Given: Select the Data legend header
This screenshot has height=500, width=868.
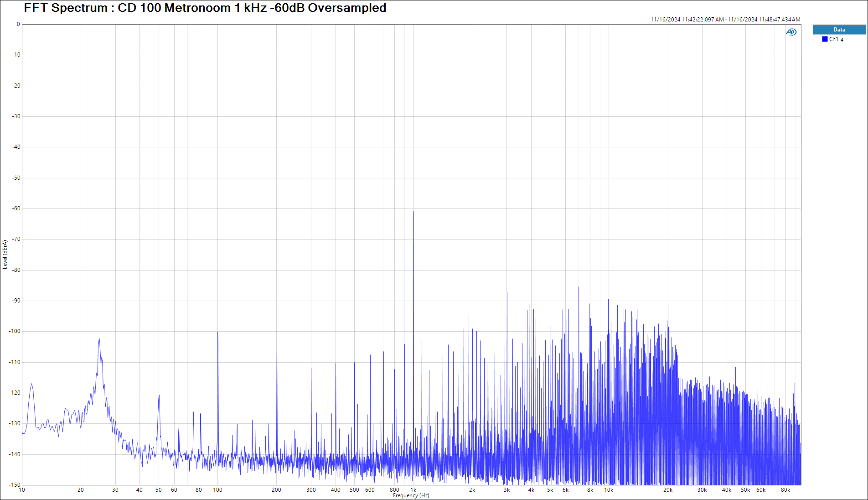Looking at the screenshot, I should click(x=839, y=30).
